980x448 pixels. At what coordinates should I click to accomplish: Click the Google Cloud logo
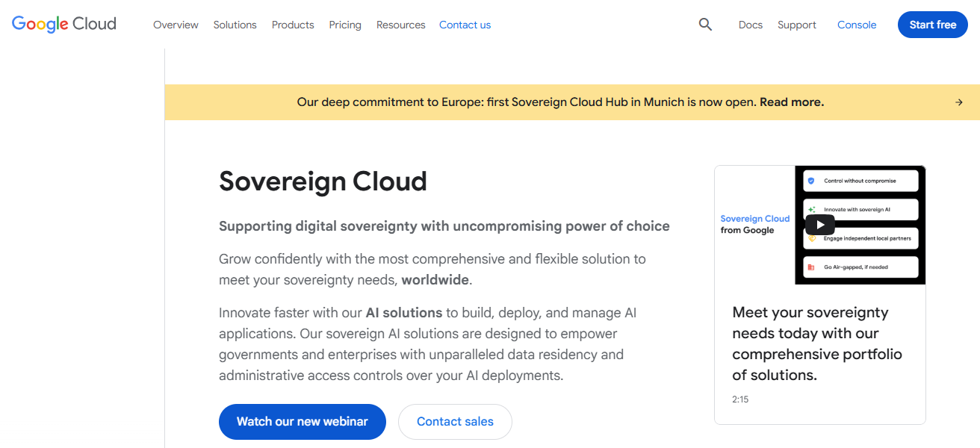[63, 23]
